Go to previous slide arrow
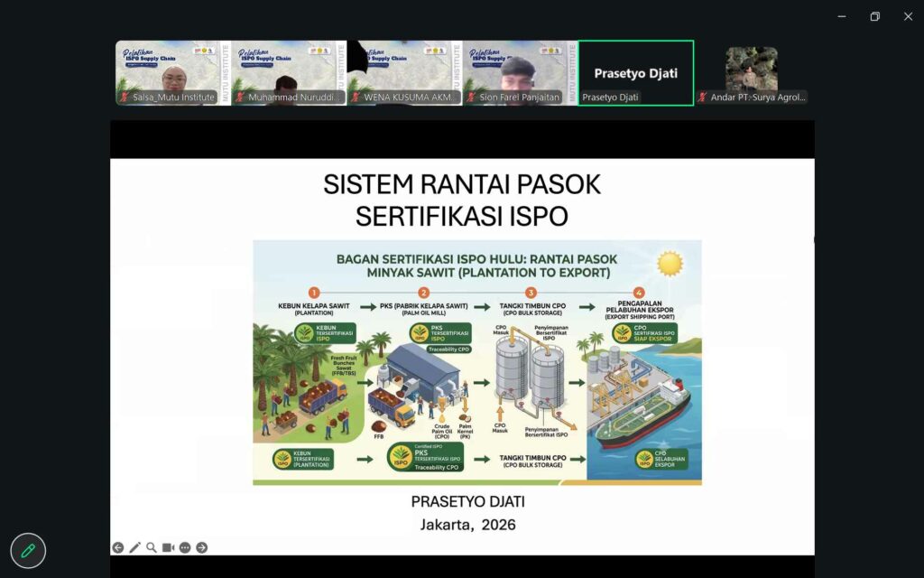The height and width of the screenshot is (578, 924). click(x=118, y=548)
